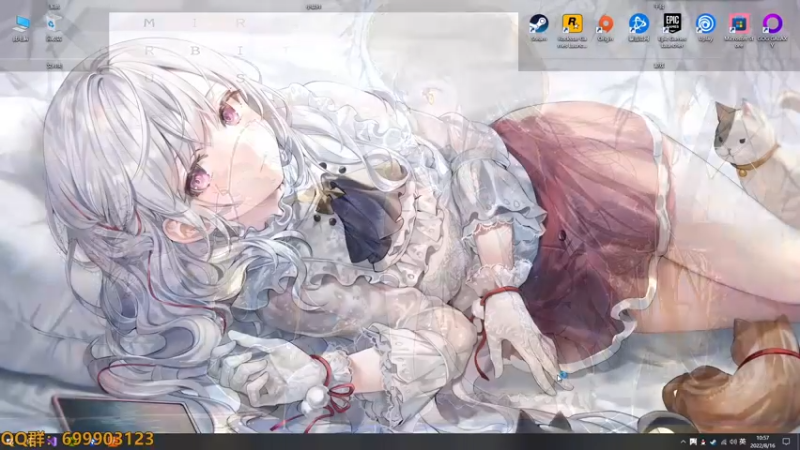Expand hidden system tray icons chevron
The height and width of the screenshot is (450, 800).
[683, 442]
